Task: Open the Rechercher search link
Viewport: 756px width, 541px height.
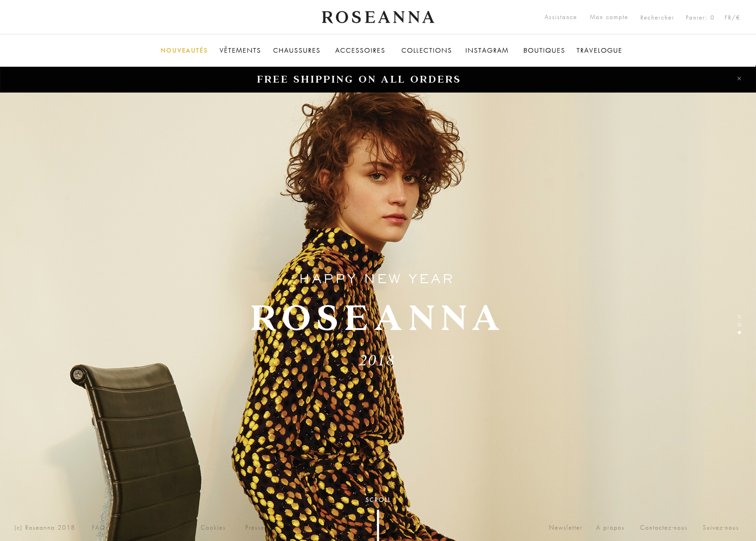Action: point(657,18)
